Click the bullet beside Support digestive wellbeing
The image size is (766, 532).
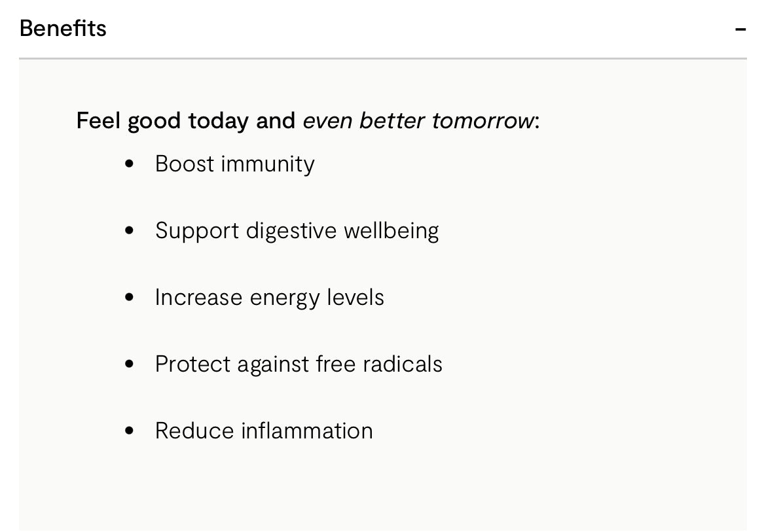(x=129, y=230)
